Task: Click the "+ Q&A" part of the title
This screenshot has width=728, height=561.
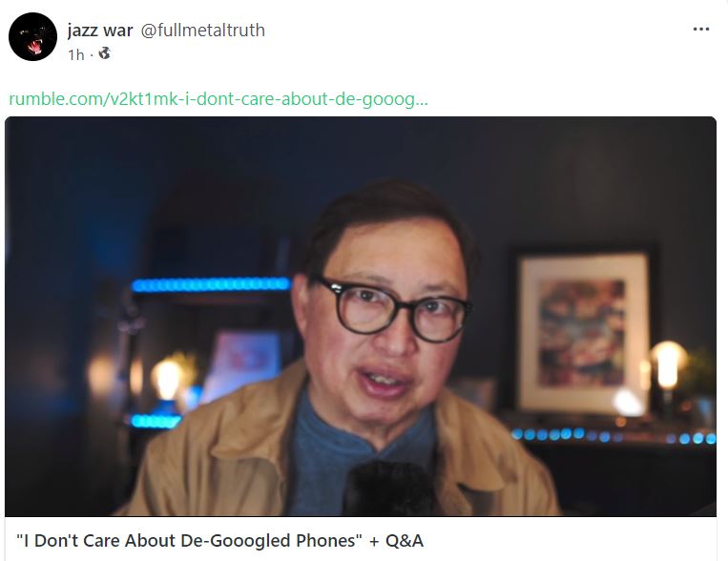Action: 397,541
